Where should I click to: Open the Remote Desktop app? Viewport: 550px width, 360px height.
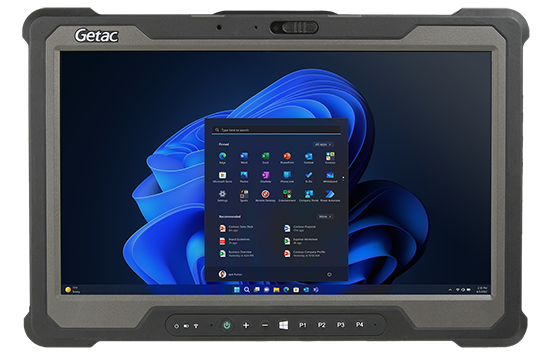[266, 195]
